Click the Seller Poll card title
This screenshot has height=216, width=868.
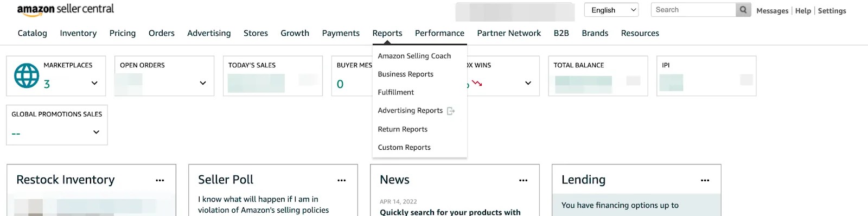[x=226, y=180]
